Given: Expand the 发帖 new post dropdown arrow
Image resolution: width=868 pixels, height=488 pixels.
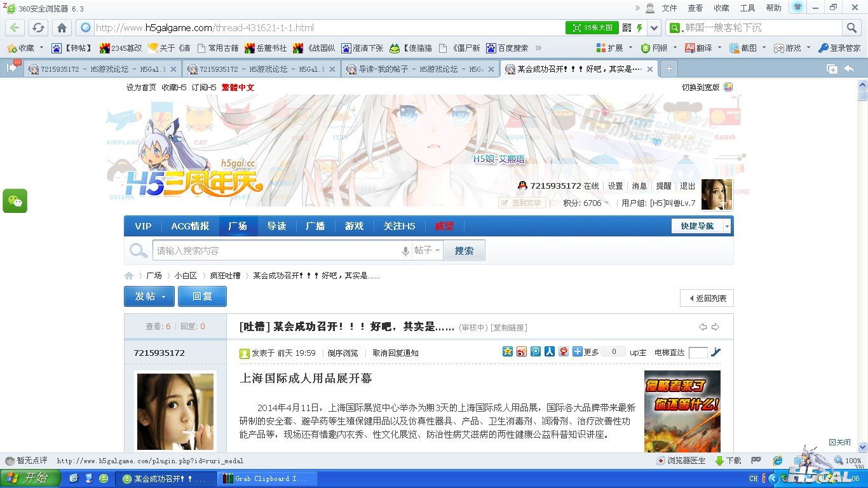Looking at the screenshot, I should pos(164,297).
